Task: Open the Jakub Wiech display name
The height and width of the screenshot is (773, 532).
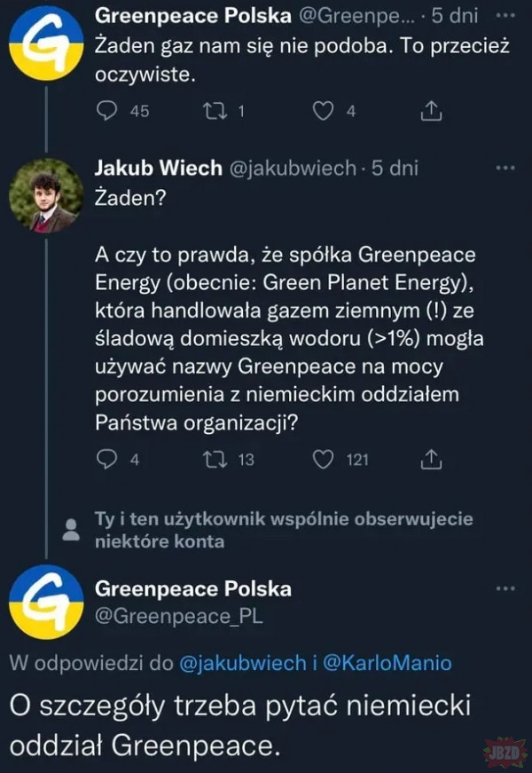Action: (x=158, y=168)
